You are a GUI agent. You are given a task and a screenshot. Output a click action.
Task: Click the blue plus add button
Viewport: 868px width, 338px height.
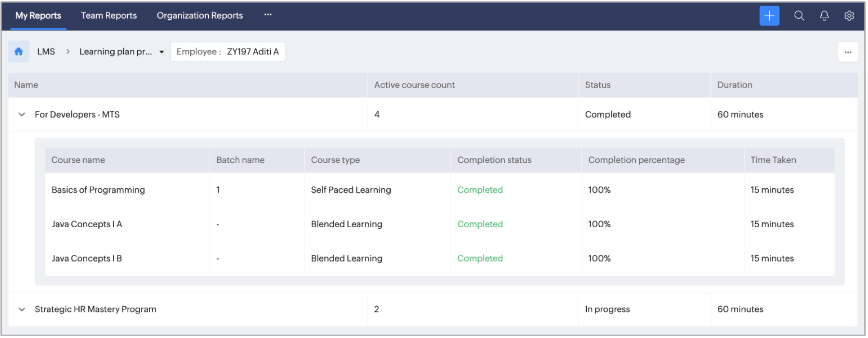coord(769,16)
